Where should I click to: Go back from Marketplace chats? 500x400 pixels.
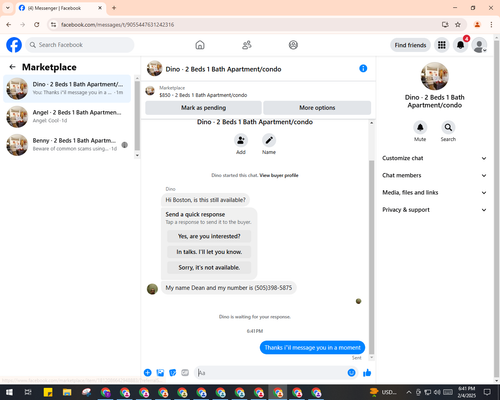(12, 67)
